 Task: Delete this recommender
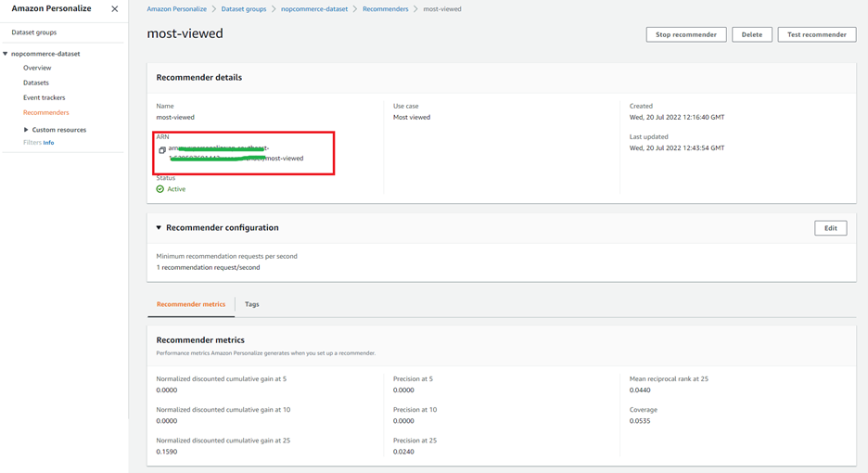point(752,34)
